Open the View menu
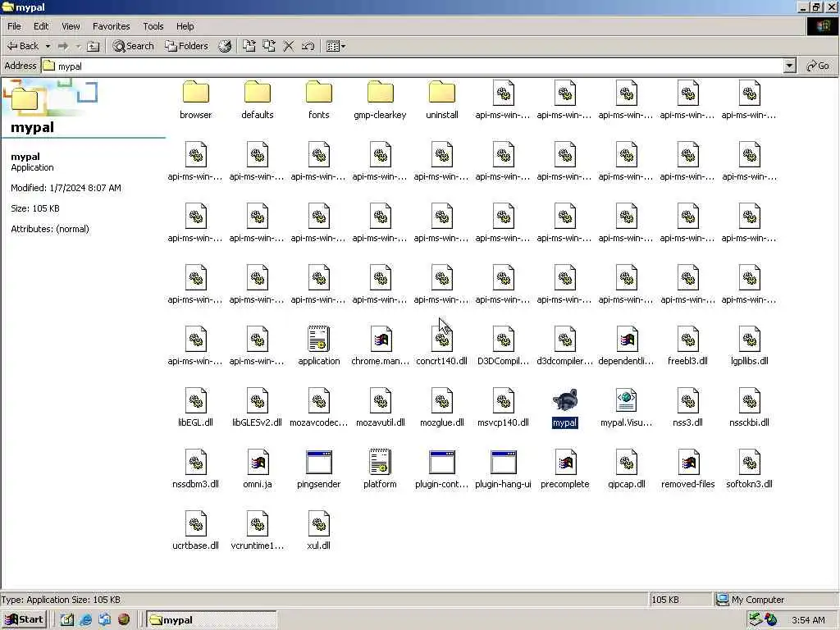The height and width of the screenshot is (630, 840). click(71, 26)
